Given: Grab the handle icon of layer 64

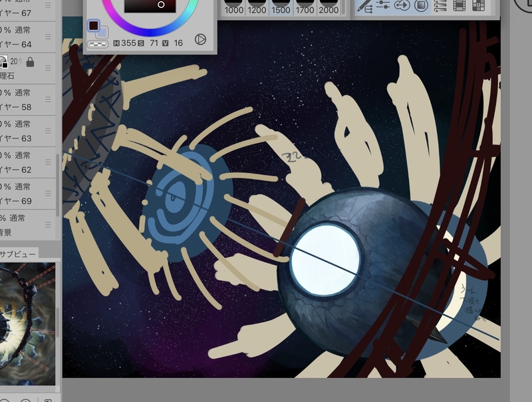Looking at the screenshot, I should 48,37.
